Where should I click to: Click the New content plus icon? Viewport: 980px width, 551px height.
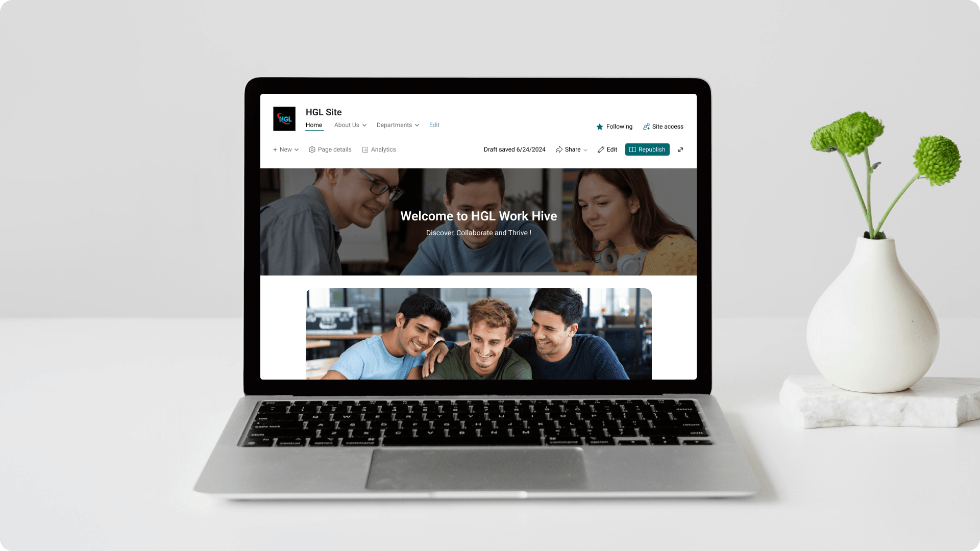click(x=275, y=149)
